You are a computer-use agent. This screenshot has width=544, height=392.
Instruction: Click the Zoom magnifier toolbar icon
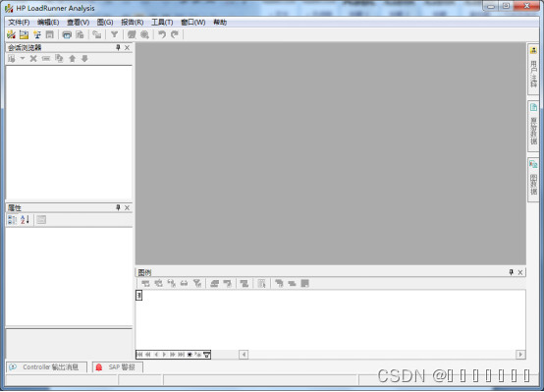144,34
